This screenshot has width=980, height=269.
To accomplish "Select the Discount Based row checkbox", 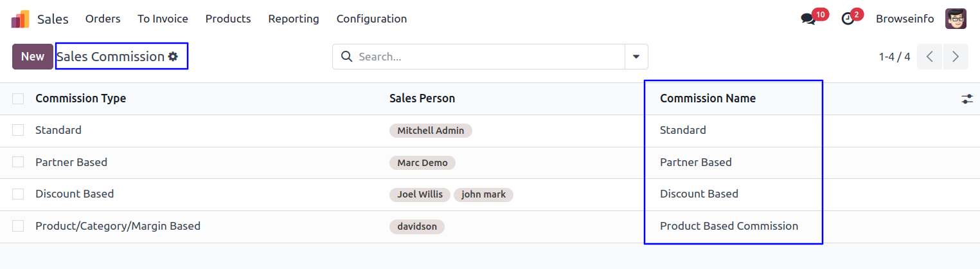I will point(18,194).
